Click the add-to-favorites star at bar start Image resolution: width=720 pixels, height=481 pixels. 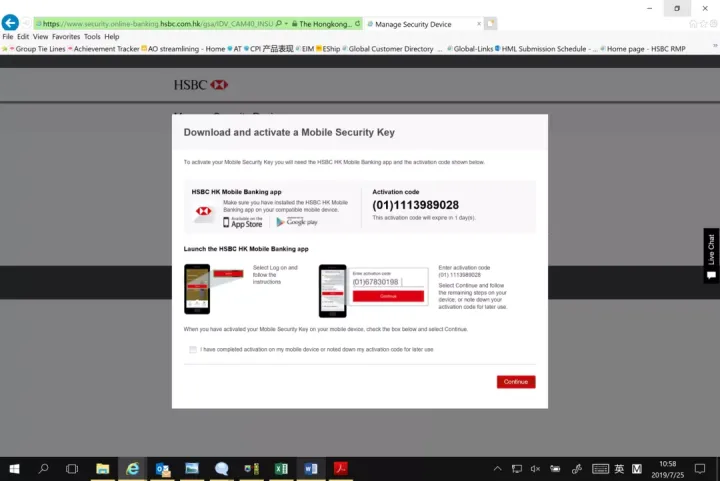coord(4,49)
